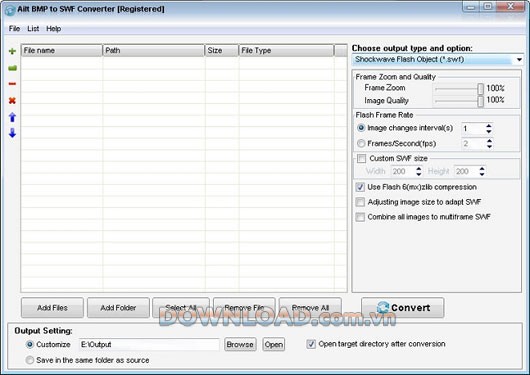Click the Image Quality slider handle

click(480, 101)
